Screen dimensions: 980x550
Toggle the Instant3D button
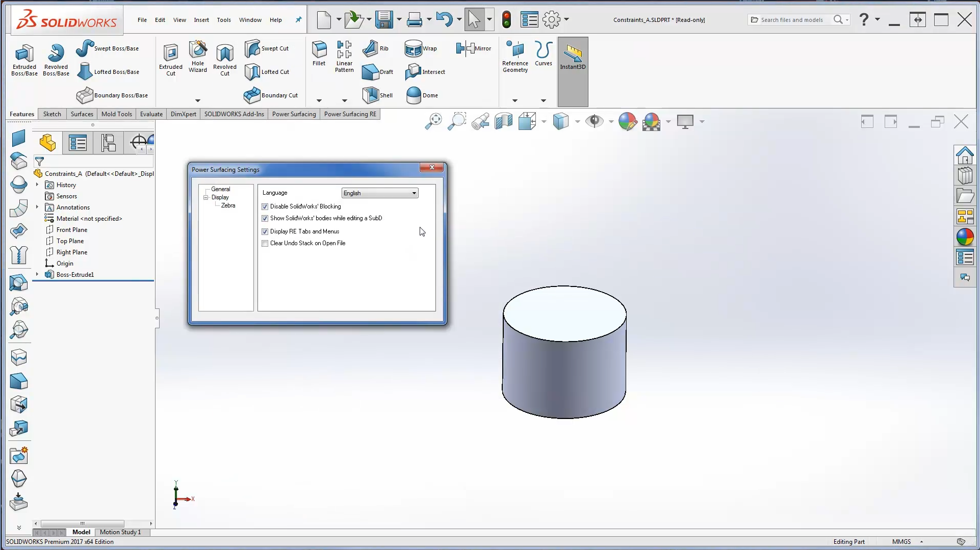tap(573, 57)
